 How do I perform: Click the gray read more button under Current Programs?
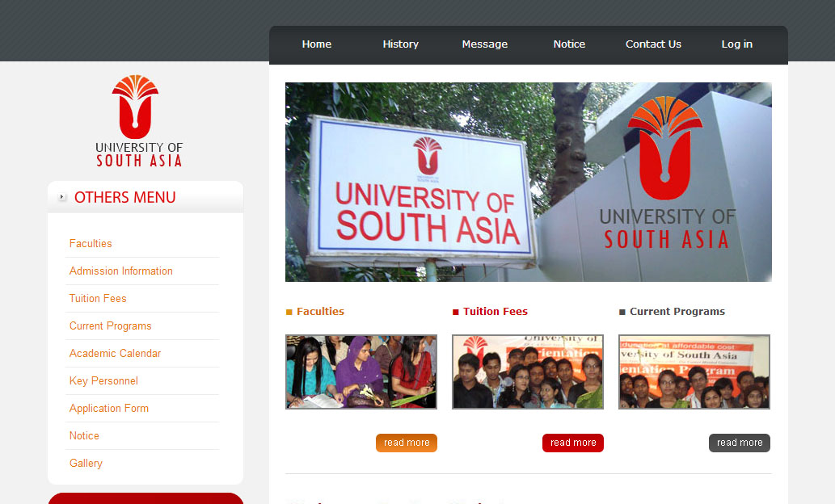(739, 443)
